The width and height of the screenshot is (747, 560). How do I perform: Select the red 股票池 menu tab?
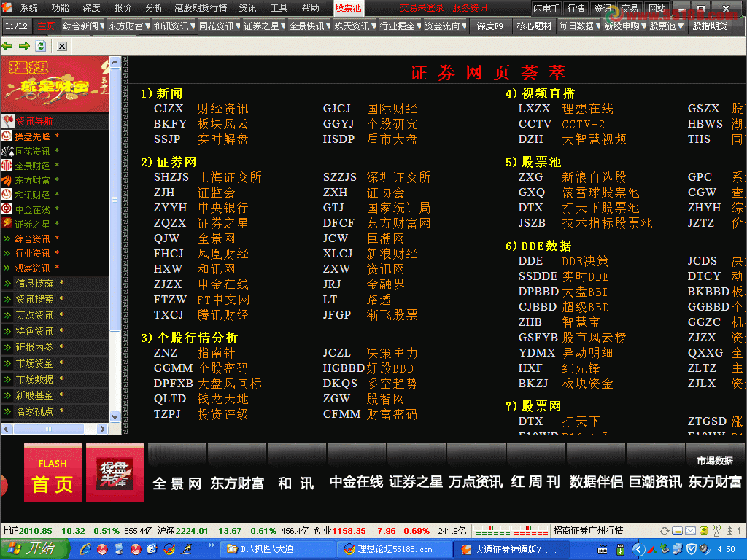(348, 7)
